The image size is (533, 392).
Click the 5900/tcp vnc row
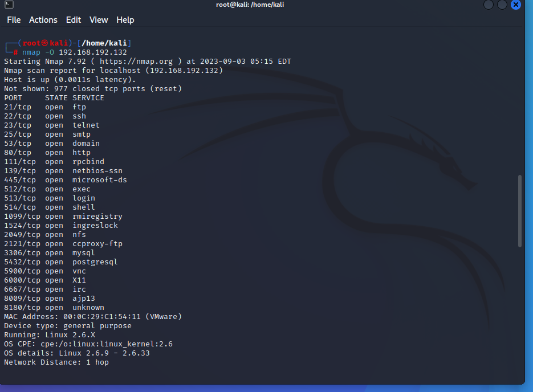click(x=45, y=271)
